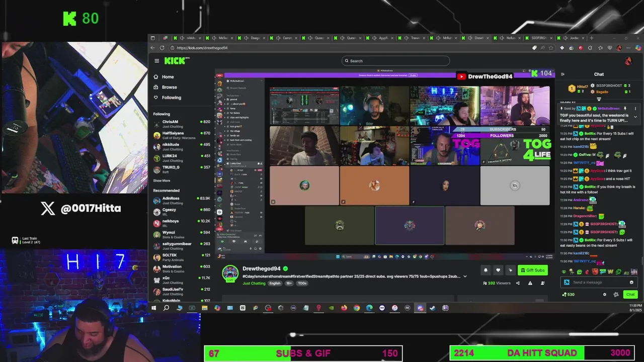Viewport: 644px width, 362px height.
Task: Click Drewthegod94 channel avatar
Action: click(x=230, y=274)
